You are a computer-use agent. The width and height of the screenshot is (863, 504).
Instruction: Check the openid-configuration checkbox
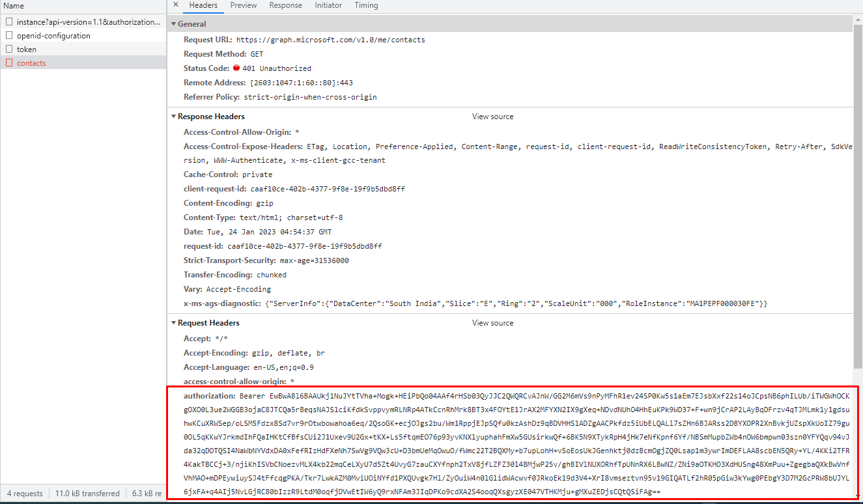[x=8, y=35]
